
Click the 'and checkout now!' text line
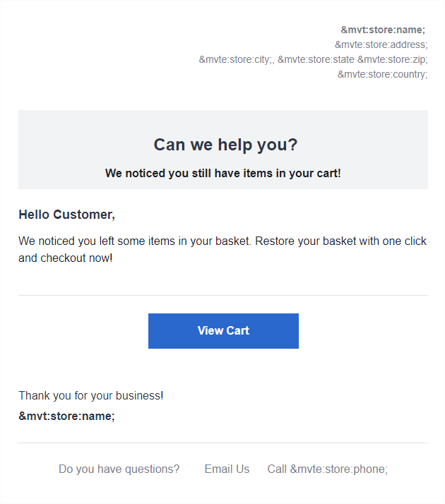pyautogui.click(x=65, y=258)
